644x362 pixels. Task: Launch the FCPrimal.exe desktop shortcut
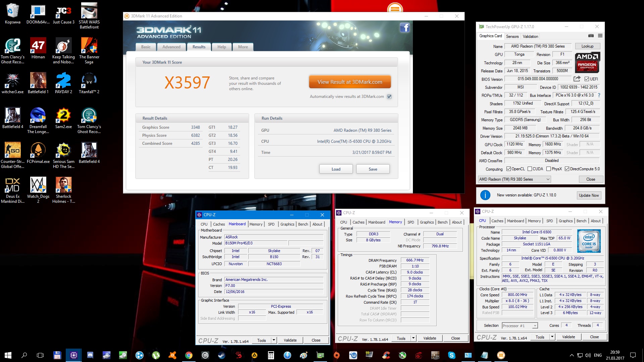[x=38, y=153]
